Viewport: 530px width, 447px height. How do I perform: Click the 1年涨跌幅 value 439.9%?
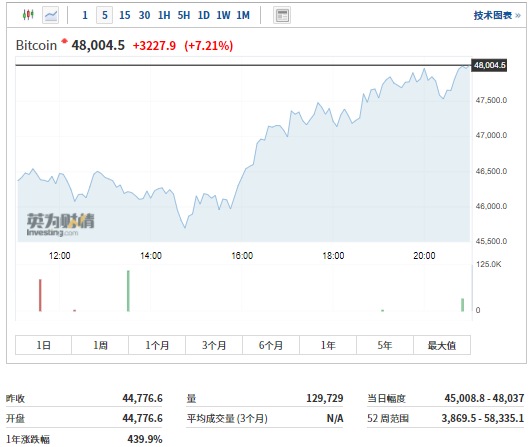click(x=145, y=439)
